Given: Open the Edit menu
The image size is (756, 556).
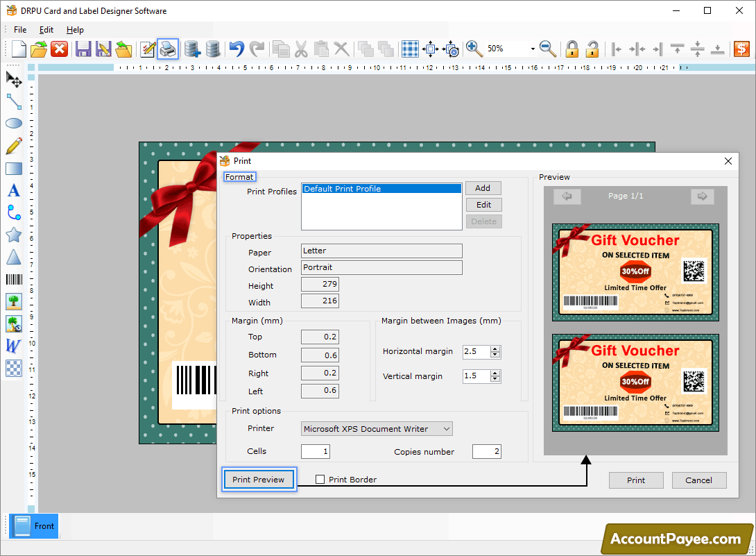Looking at the screenshot, I should pos(46,30).
